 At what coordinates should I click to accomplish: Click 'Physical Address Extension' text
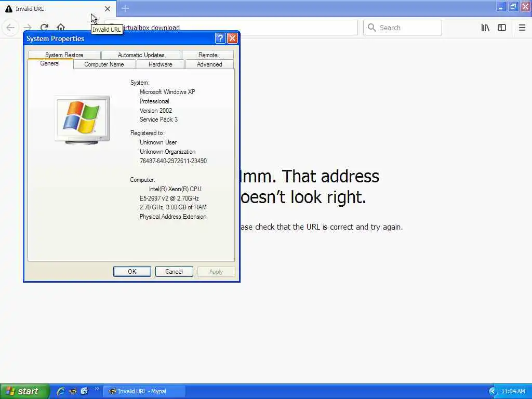click(x=173, y=217)
